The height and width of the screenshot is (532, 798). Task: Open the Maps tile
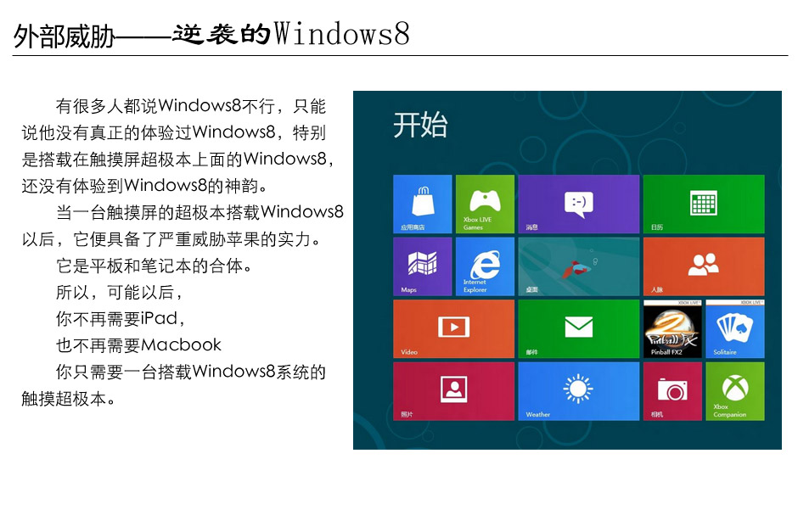pos(422,266)
